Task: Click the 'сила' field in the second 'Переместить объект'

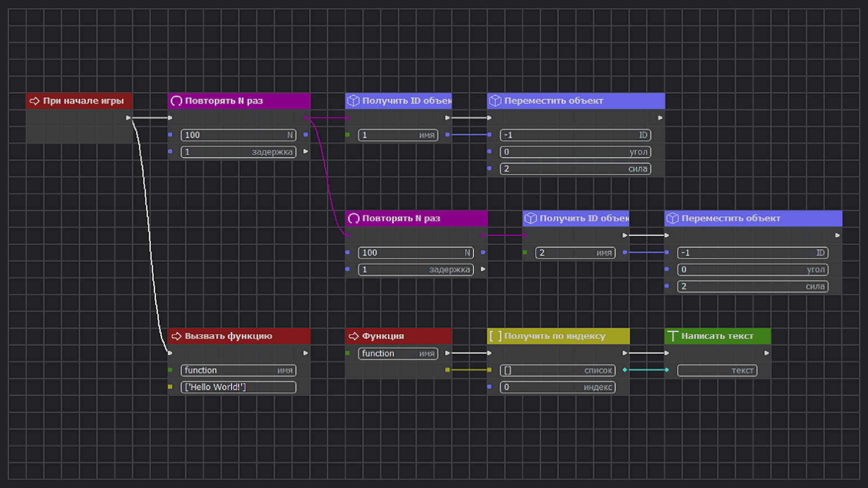Action: click(x=753, y=286)
